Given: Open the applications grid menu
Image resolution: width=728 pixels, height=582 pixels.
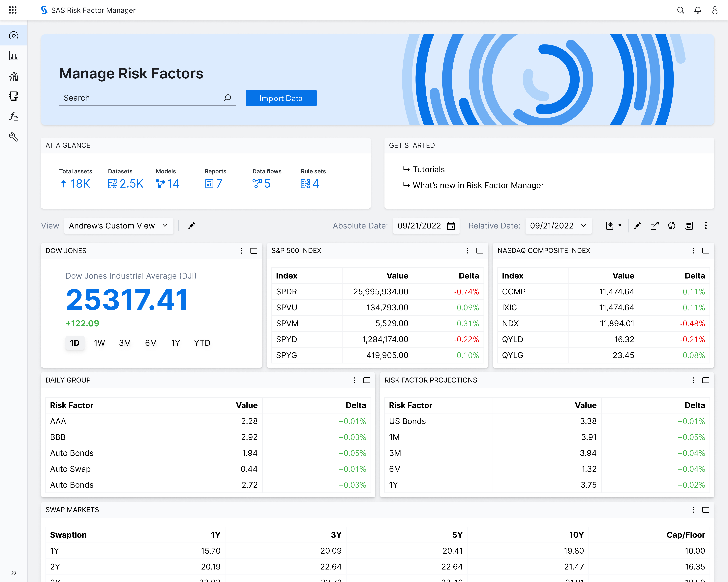Looking at the screenshot, I should [x=13, y=10].
